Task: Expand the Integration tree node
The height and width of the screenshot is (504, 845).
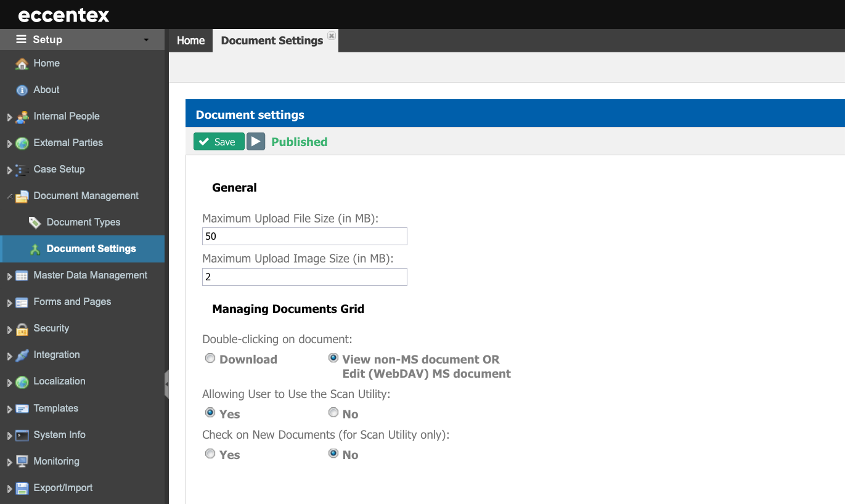Action: [x=9, y=356]
